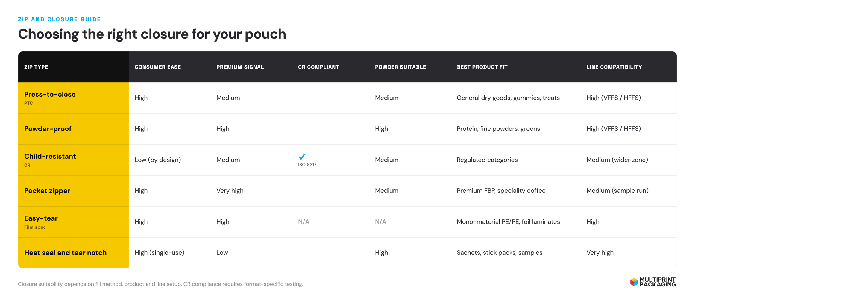This screenshot has height=302, width=868.
Task: Click the Multiprint Packaging brand text
Action: click(x=657, y=282)
